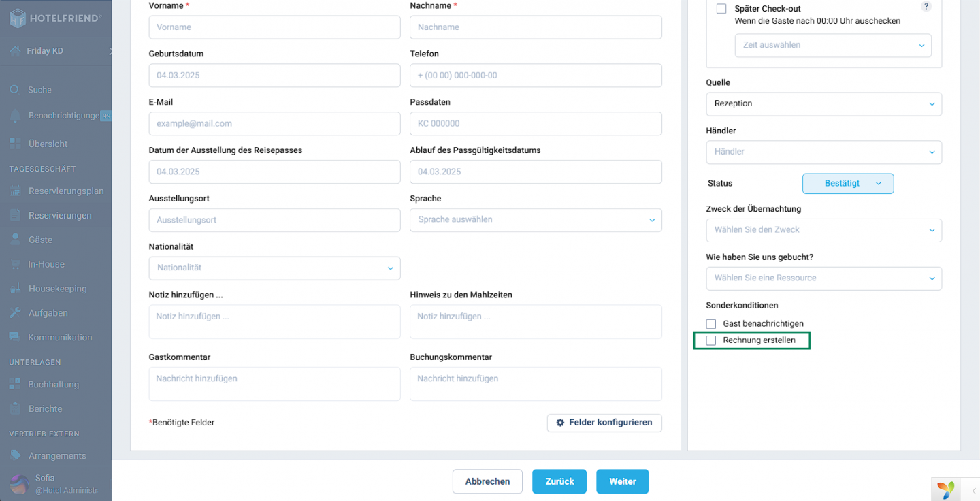
Task: Collapse the debug toolbar arrow
Action: pos(973,490)
